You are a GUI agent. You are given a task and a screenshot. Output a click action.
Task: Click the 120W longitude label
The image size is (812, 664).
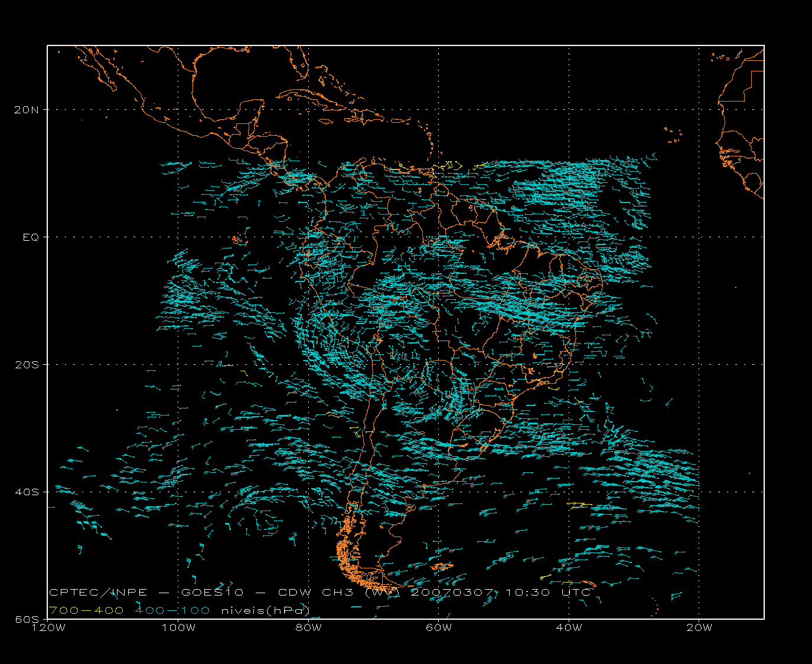(x=48, y=627)
